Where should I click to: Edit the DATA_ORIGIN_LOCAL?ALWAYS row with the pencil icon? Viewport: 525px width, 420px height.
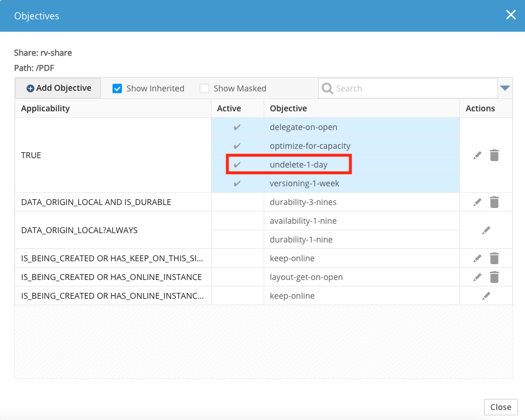486,230
